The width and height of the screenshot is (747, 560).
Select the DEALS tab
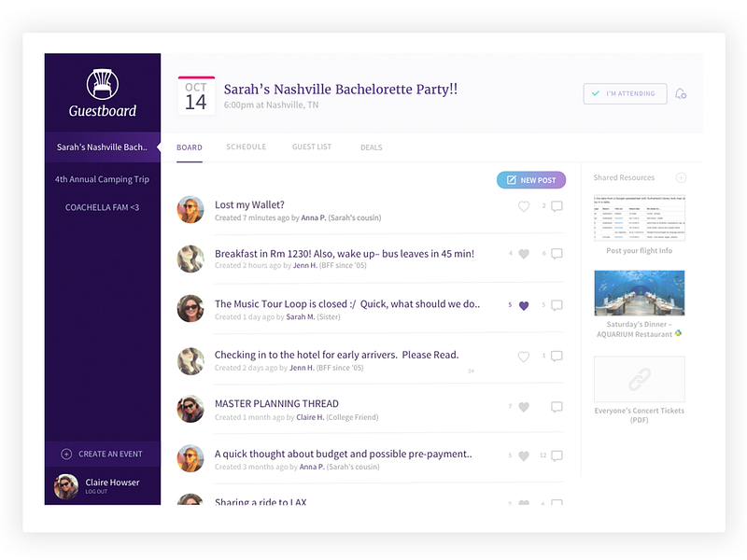tap(371, 147)
